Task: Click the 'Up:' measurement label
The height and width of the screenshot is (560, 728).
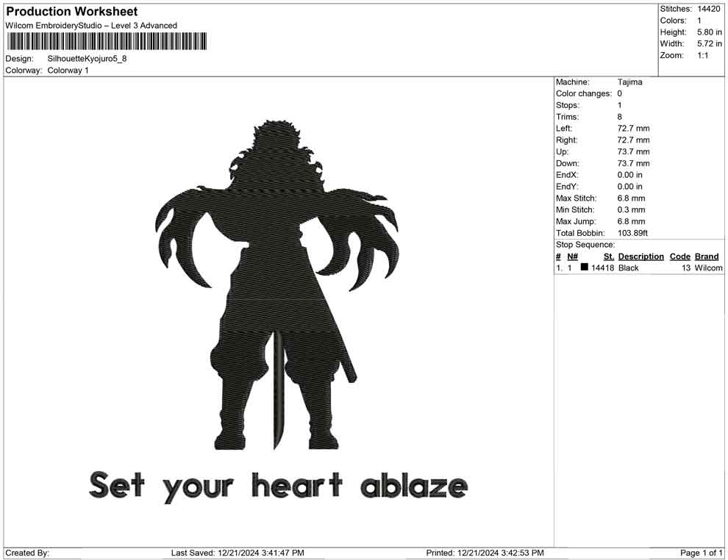Action: click(x=563, y=151)
